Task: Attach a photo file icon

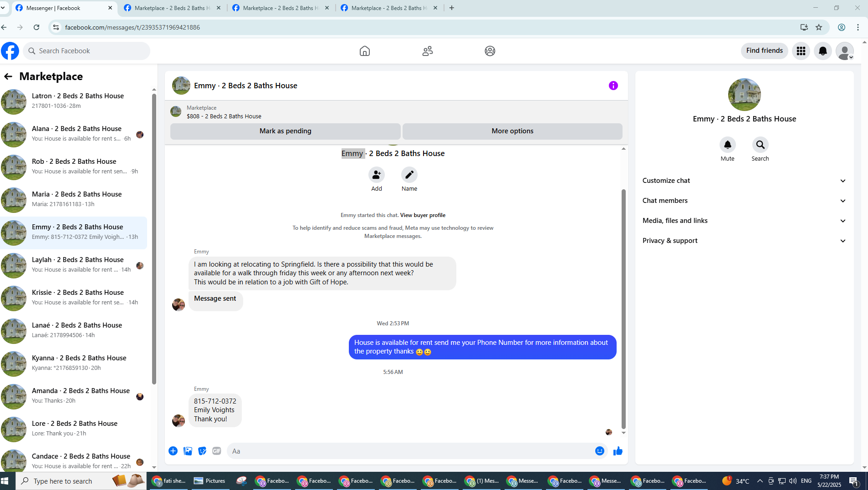Action: pos(188,451)
